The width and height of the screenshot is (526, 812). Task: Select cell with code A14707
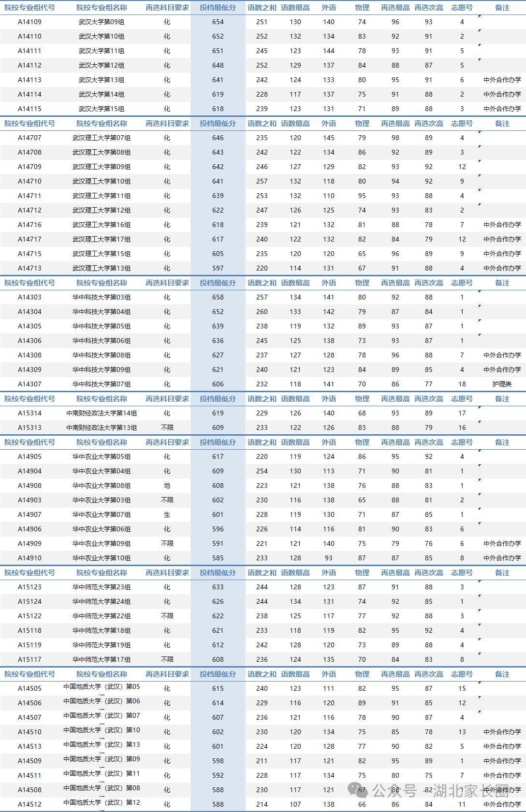click(29, 138)
